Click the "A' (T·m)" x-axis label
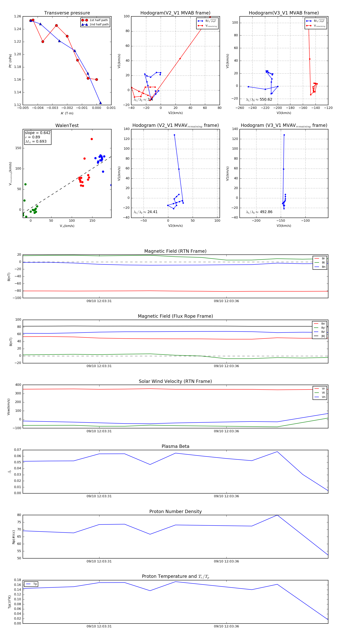The image size is (351, 644). (x=67, y=113)
